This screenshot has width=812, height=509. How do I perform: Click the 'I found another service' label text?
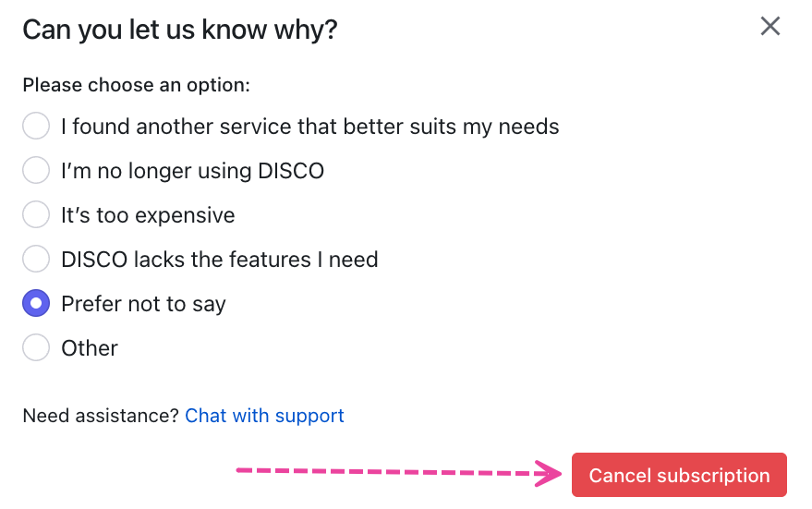[309, 126]
